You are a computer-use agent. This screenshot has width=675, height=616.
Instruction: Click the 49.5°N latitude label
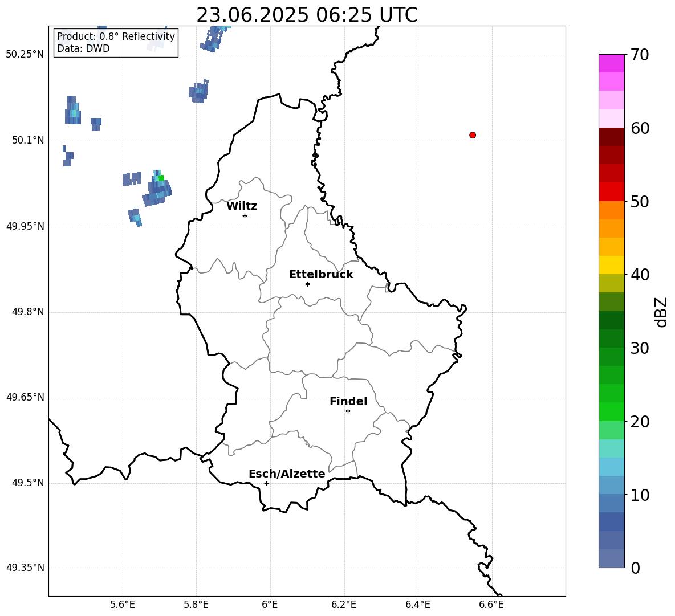[x=28, y=483]
